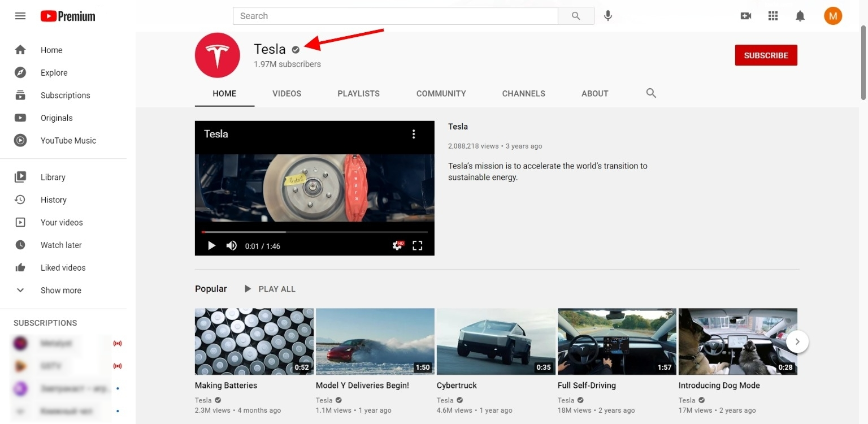Screen dimensions: 868x424
Task: Switch to the VIDEOS tab
Action: coord(287,93)
